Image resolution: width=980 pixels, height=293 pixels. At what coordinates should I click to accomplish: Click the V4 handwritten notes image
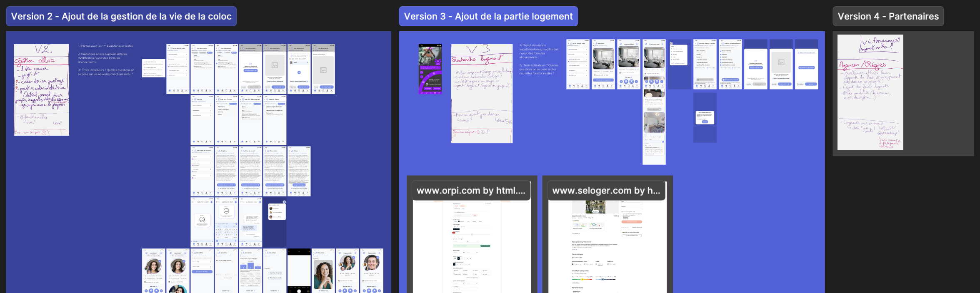(x=870, y=92)
